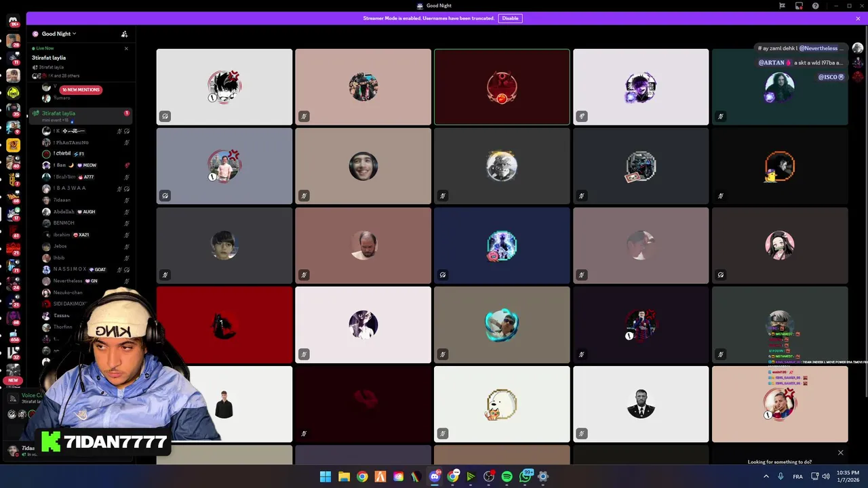Open the Discord home button in server bar
The height and width of the screenshot is (488, 868).
point(13,21)
